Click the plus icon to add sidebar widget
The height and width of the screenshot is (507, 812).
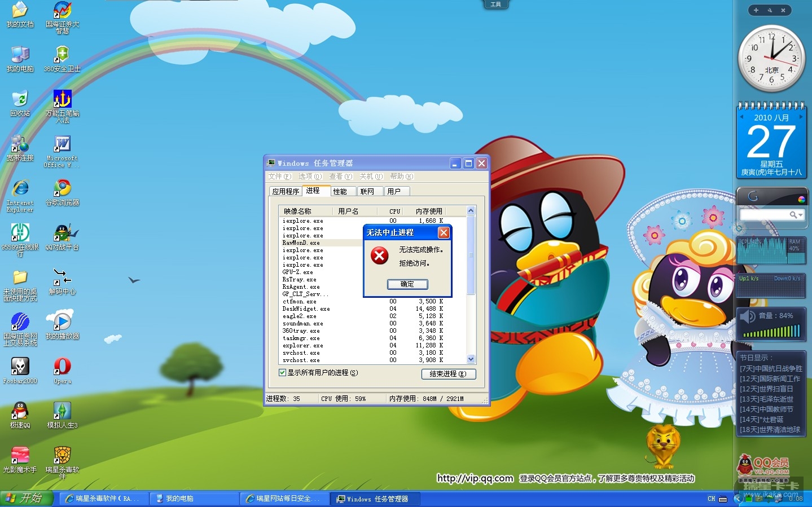point(756,10)
